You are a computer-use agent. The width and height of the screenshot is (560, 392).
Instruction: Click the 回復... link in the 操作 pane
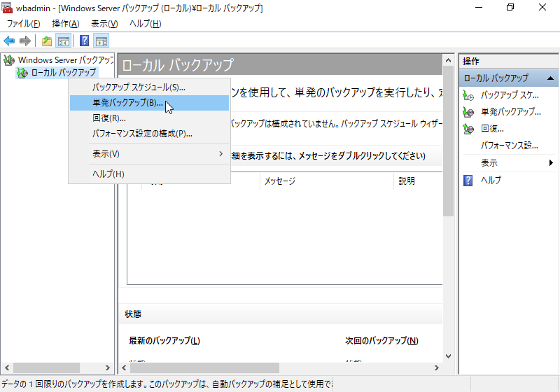tap(492, 129)
